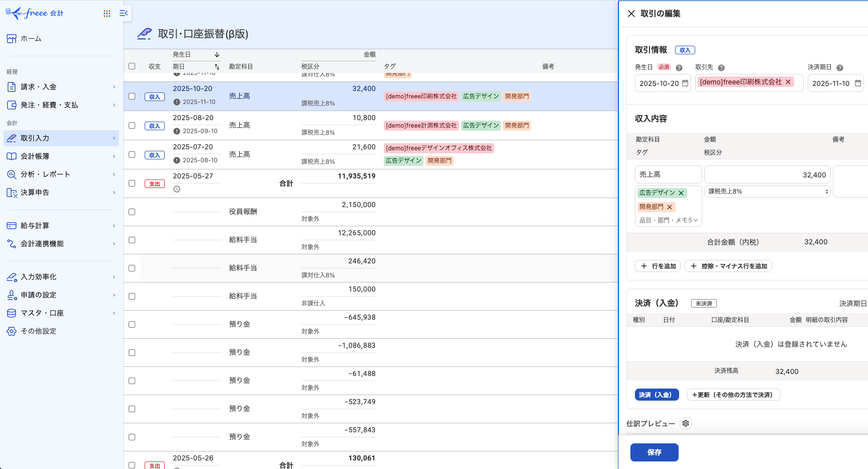Check the 給料手当 246,420 row

point(132,268)
